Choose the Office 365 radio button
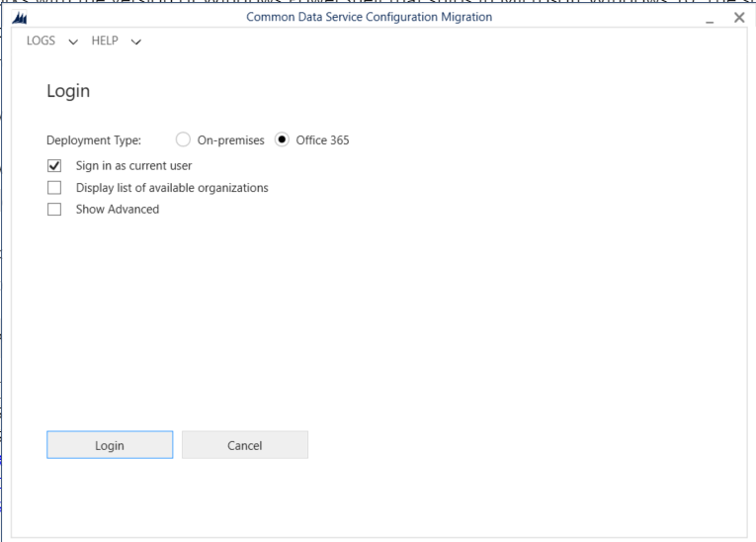Screen dimensions: 756x542 point(282,140)
